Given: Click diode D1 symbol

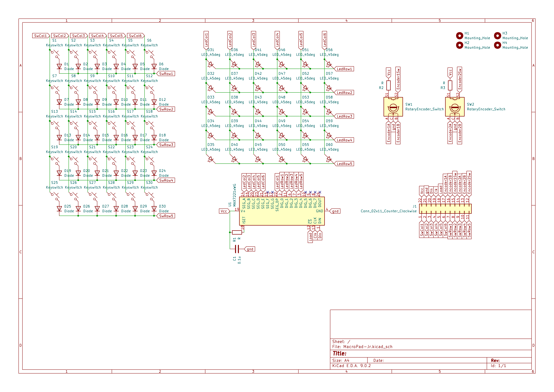Looking at the screenshot, I should tap(59, 66).
